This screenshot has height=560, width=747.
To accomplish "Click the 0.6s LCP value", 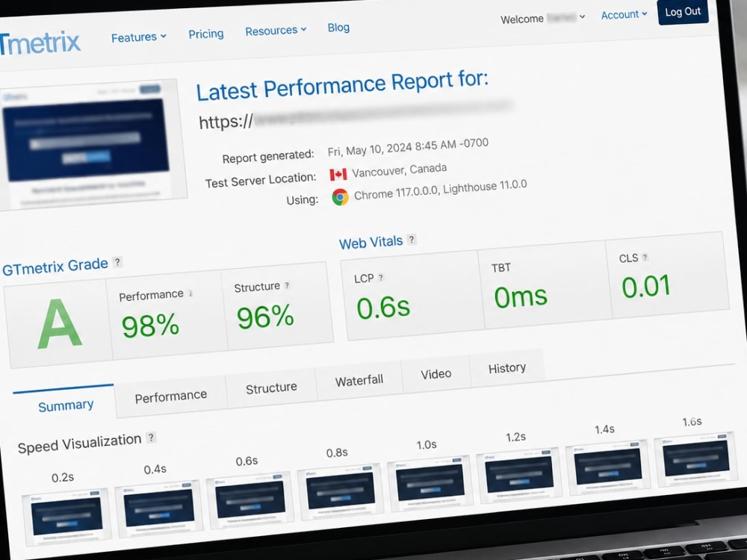I will coord(383,307).
